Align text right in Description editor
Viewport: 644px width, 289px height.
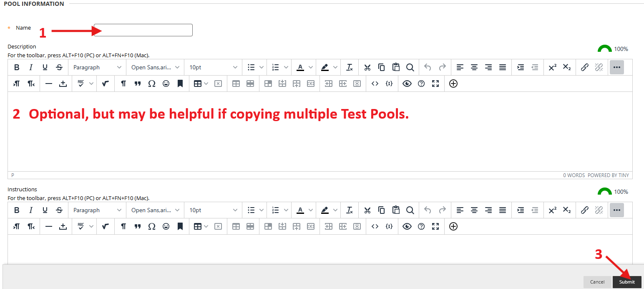tap(488, 67)
